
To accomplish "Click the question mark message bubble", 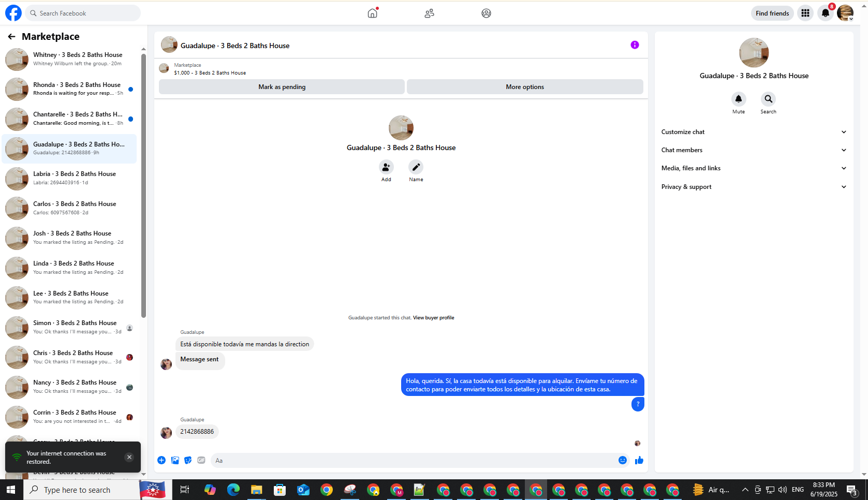I will pos(638,404).
